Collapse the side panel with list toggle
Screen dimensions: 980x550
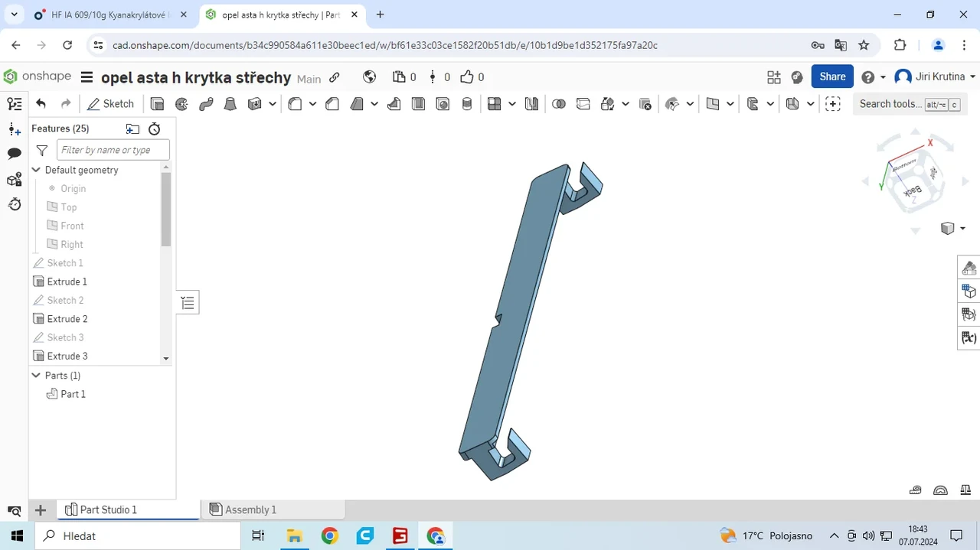[x=188, y=303]
